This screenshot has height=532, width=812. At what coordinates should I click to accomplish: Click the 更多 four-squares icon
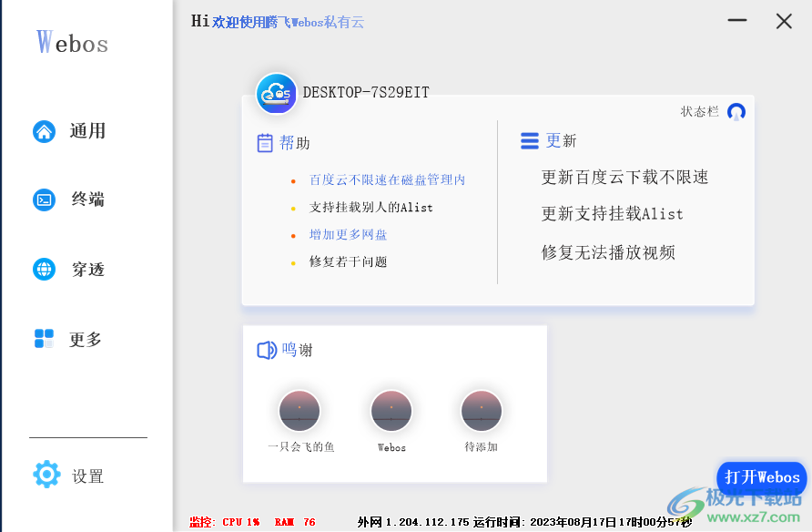point(44,339)
